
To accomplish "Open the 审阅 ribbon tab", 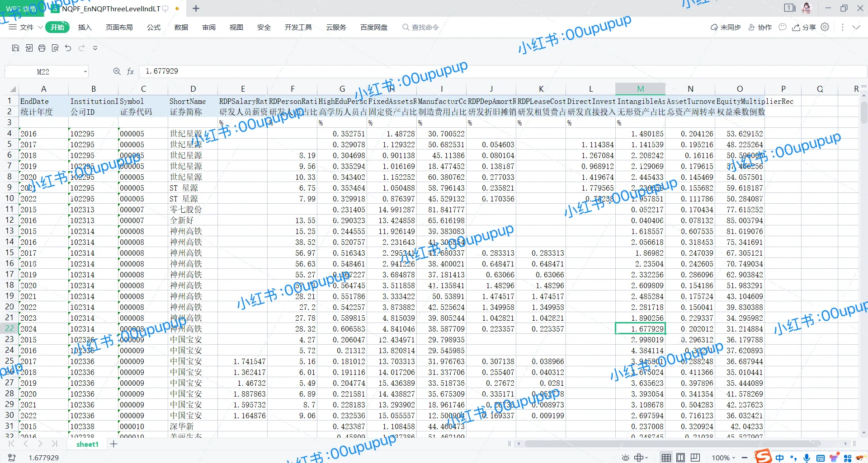I will pyautogui.click(x=209, y=27).
